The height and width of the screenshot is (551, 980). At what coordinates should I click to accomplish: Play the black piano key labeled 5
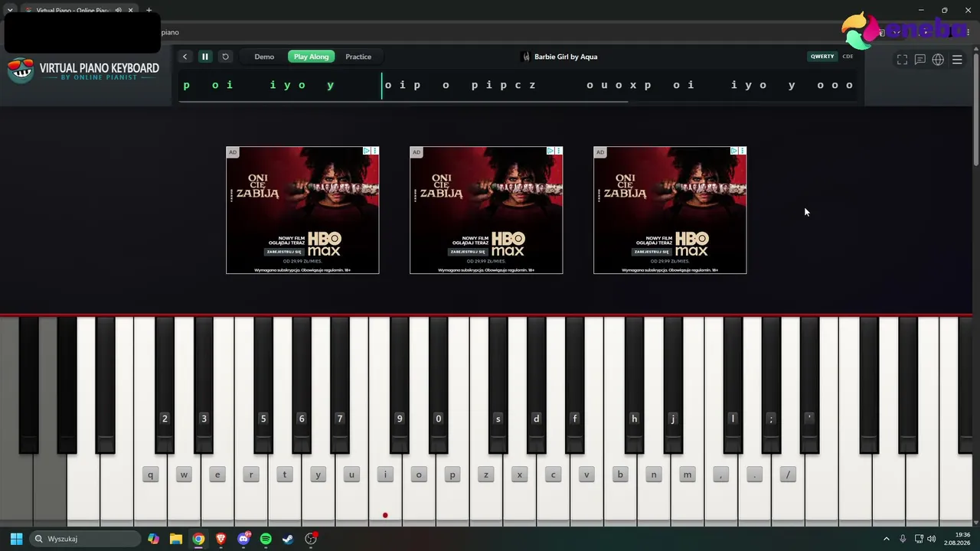point(263,385)
